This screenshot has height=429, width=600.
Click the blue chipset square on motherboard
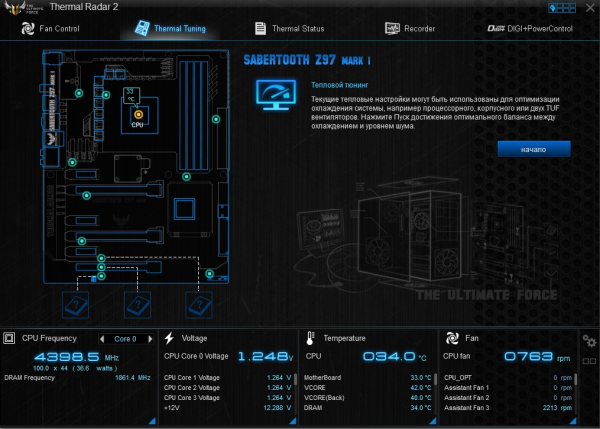click(184, 209)
